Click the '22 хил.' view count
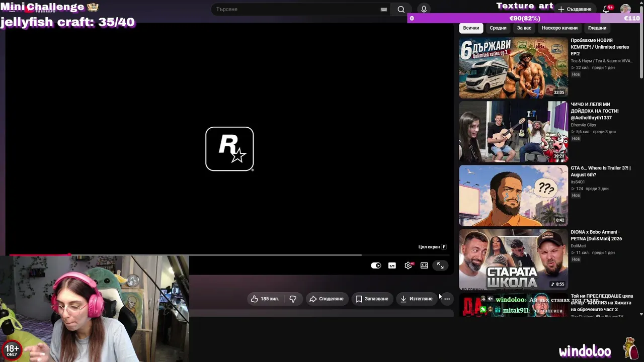Viewport: 644px width, 362px height. 580,68
